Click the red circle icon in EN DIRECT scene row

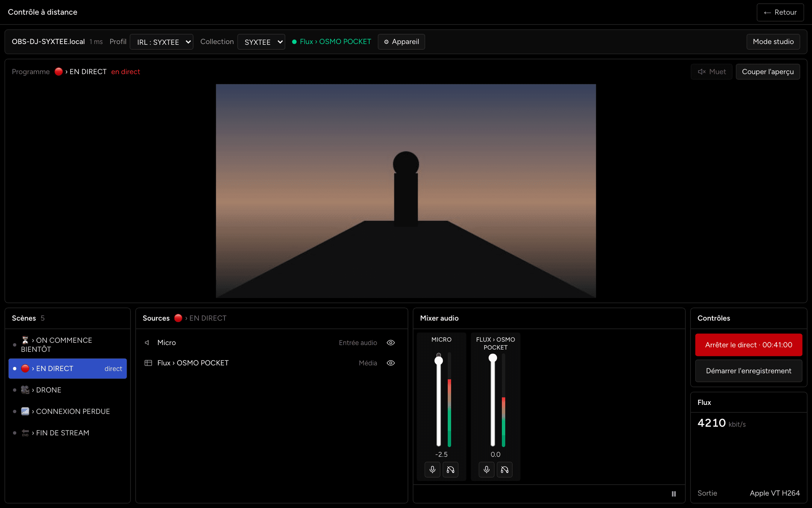25,368
